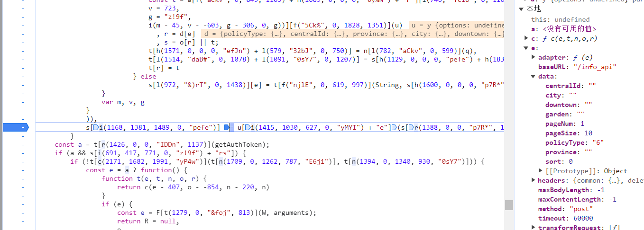Add breakpoint on the ', r = d[e]' line gutter
Image resolution: width=644 pixels, height=230 pixels.
click(x=22, y=34)
